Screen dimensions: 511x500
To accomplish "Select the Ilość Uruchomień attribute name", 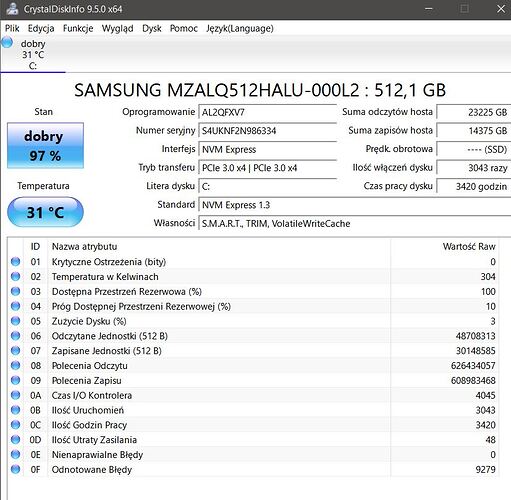I will (88, 410).
